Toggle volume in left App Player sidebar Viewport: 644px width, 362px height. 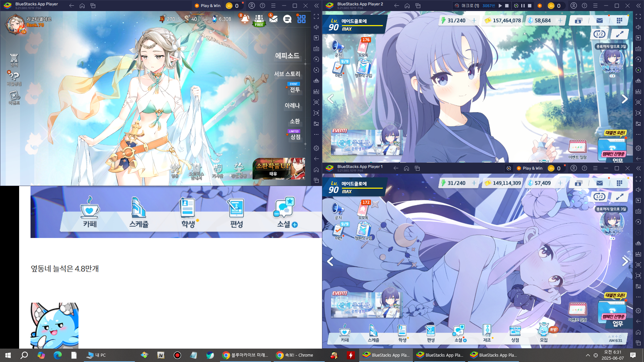316,27
